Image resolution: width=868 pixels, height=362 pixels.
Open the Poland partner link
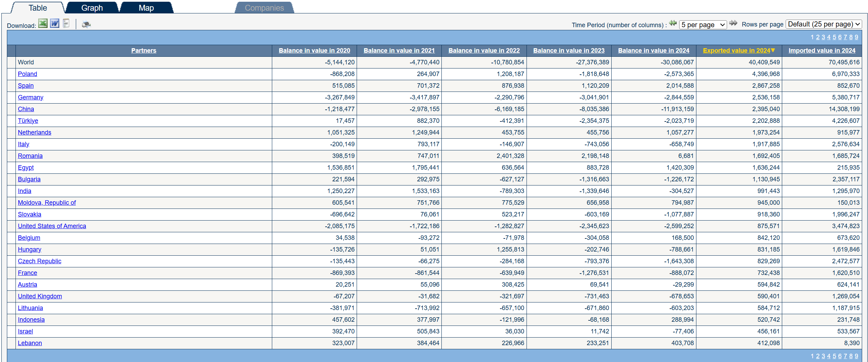click(28, 74)
